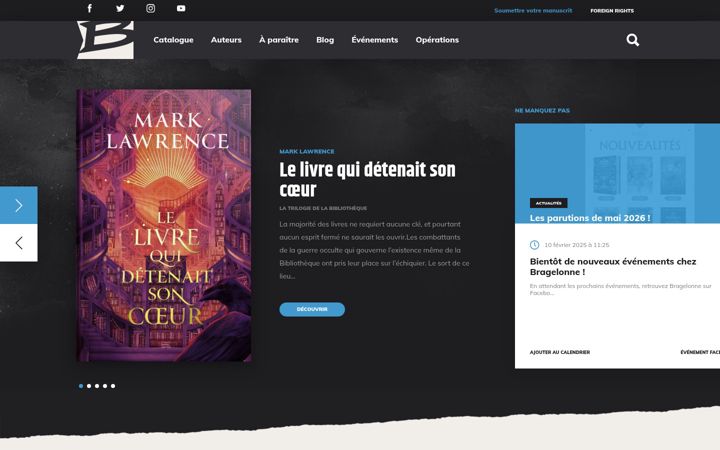Open the YouTube social icon

pyautogui.click(x=181, y=8)
